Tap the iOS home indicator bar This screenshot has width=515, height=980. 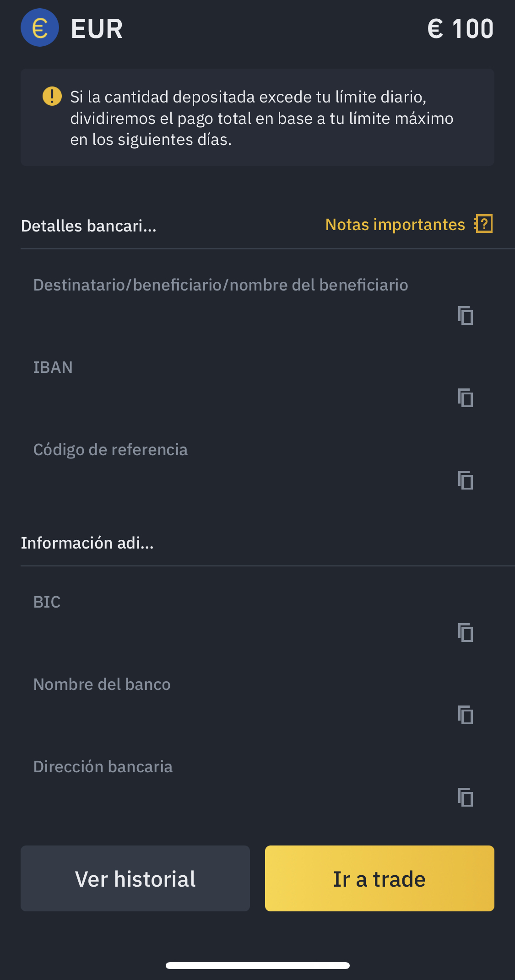(x=258, y=965)
